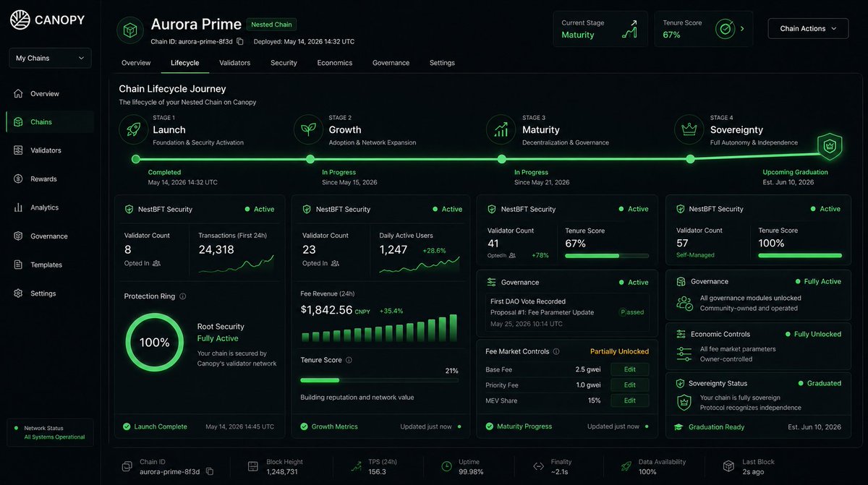
Task: Click Network Status All Systems Operational
Action: click(x=50, y=432)
